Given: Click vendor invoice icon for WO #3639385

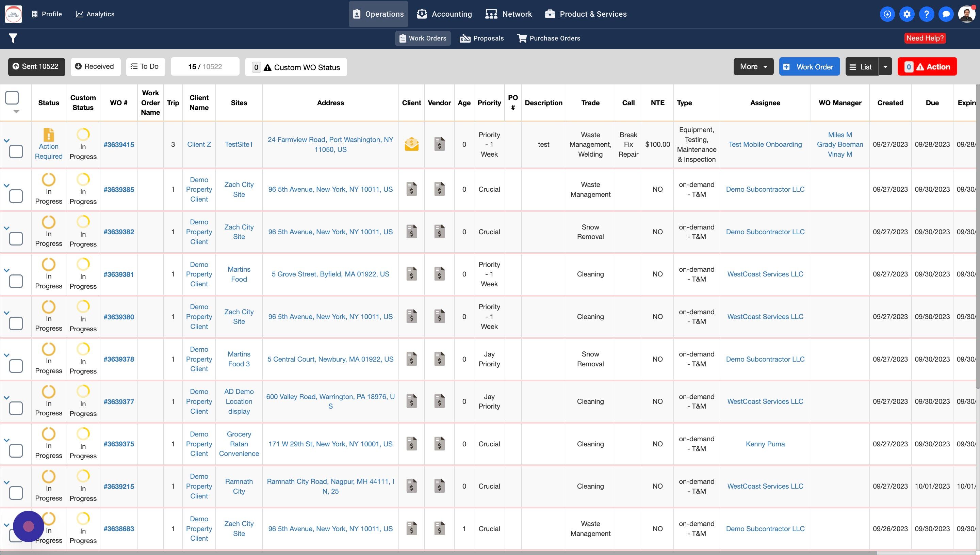Looking at the screenshot, I should (x=439, y=189).
